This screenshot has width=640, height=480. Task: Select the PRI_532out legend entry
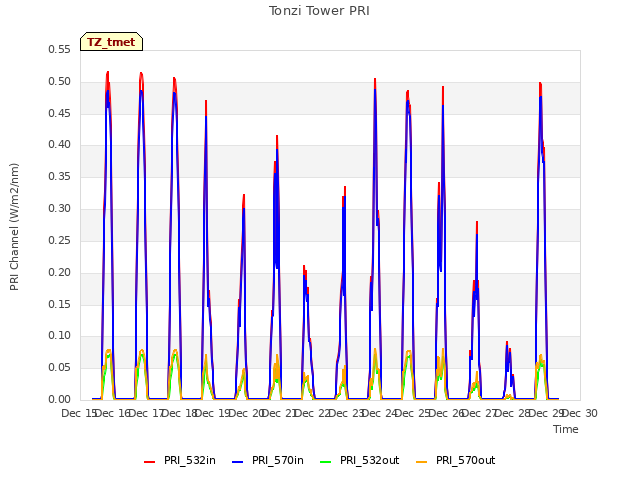tap(360, 460)
